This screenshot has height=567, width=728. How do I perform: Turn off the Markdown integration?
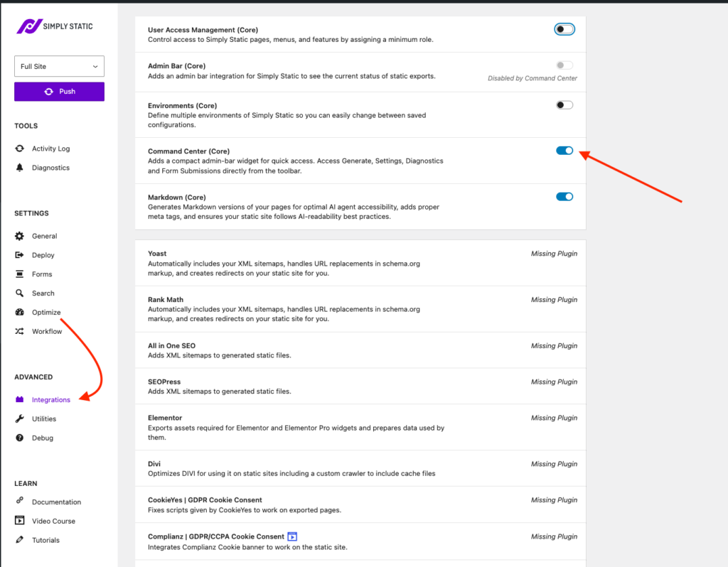pos(564,197)
